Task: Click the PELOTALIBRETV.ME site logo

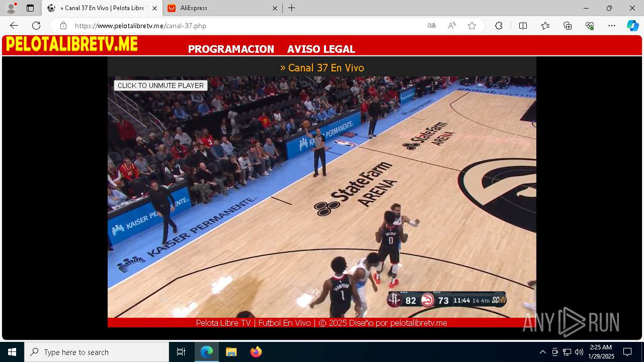Action: (x=71, y=44)
